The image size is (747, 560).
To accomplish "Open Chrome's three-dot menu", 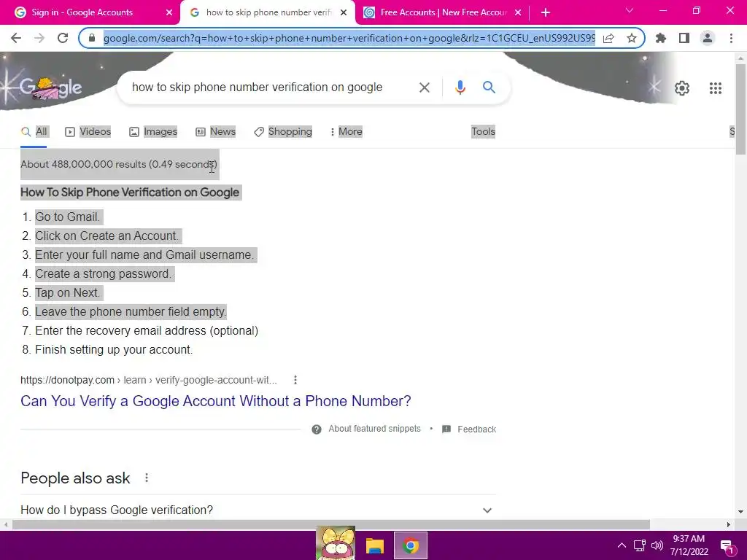I will pos(731,38).
